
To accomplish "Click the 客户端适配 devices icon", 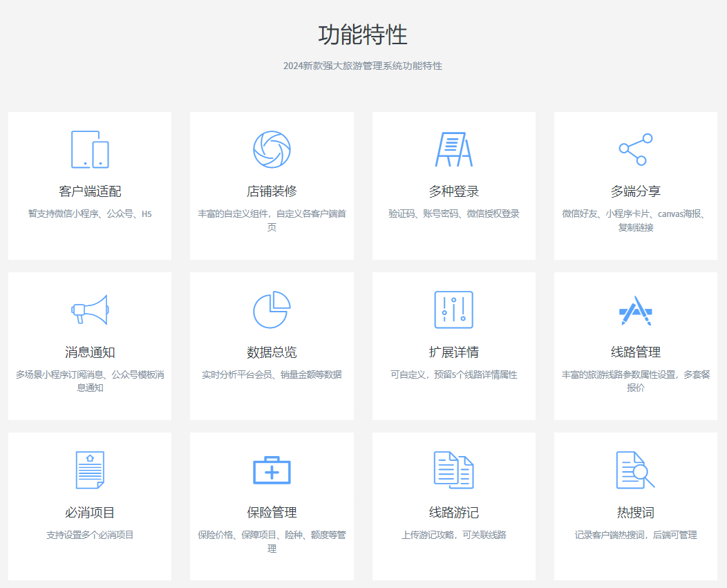I will (x=90, y=149).
